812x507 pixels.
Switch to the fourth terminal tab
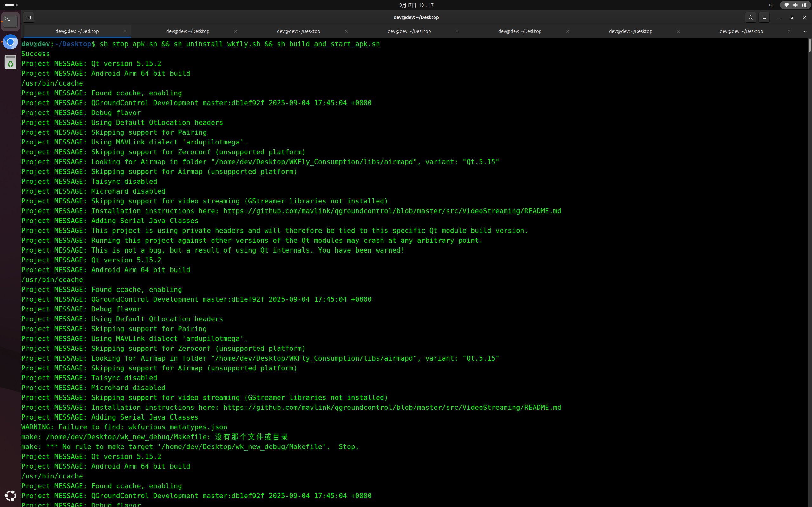409,31
